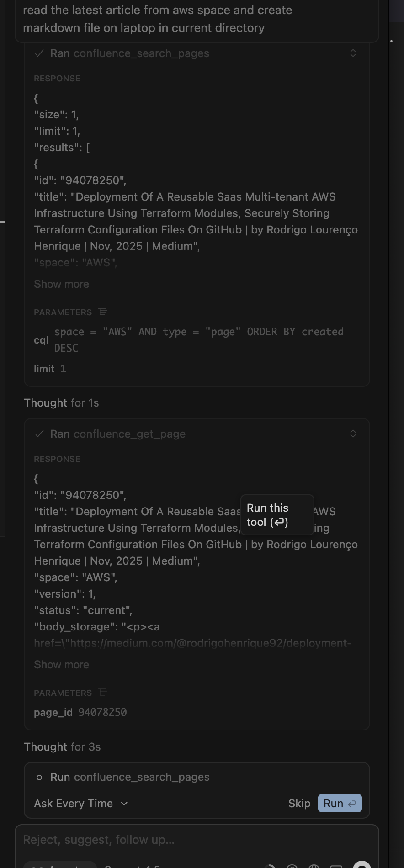Click the Skip button for the pending tool

(299, 803)
